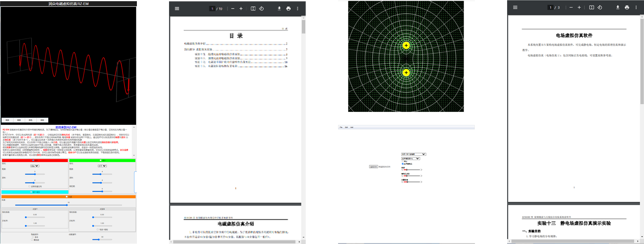Zoom out in the 电场虚拟仿真软件 PDF viewer

click(x=571, y=7)
